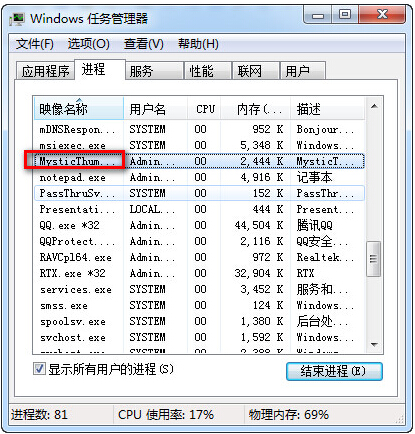Image resolution: width=415 pixels, height=434 pixels.
Task: Select the smss.exe process
Action: (x=199, y=305)
